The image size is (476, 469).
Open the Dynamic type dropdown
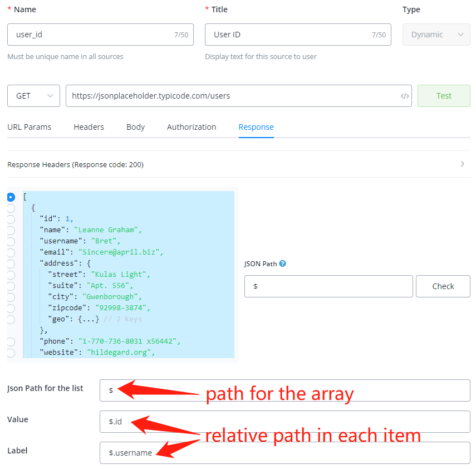coord(436,35)
